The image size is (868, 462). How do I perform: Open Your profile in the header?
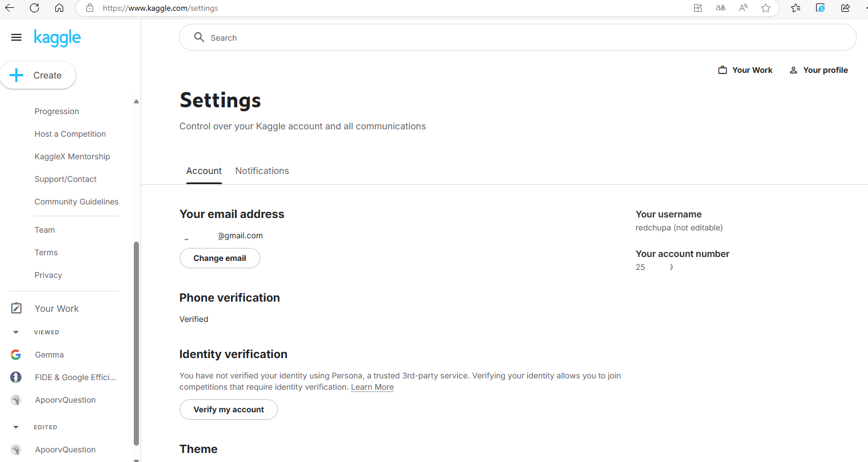click(818, 70)
